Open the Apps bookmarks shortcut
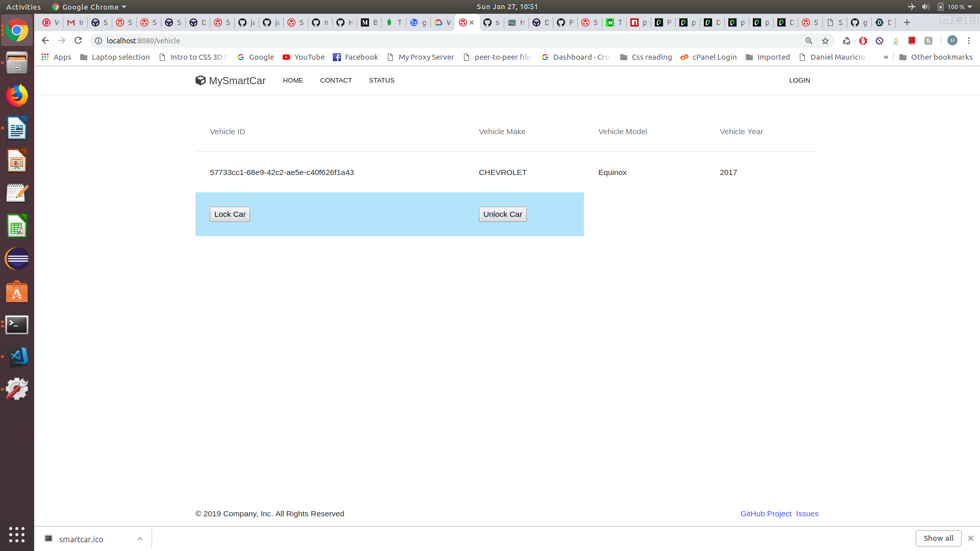Screen dimensions: 980x551 (x=57, y=57)
